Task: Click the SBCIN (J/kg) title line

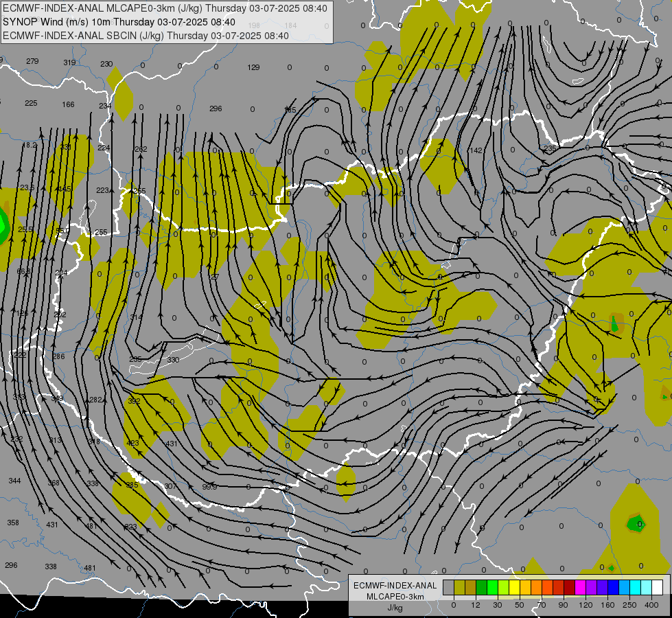Action: coord(146,36)
